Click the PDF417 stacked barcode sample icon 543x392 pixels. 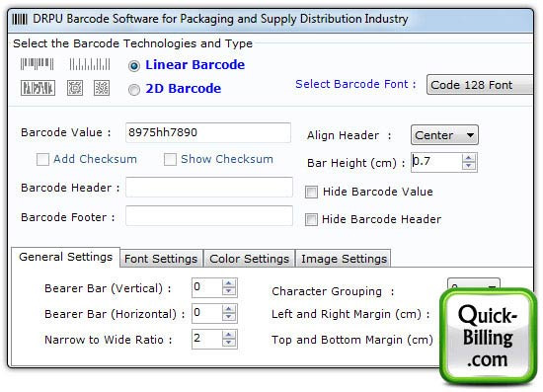(x=38, y=88)
